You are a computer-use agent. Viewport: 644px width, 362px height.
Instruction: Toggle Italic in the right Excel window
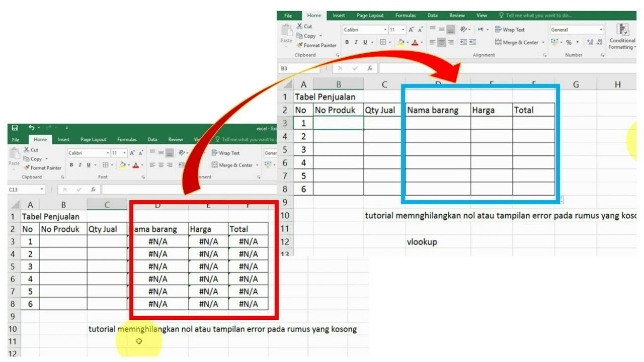coord(356,42)
